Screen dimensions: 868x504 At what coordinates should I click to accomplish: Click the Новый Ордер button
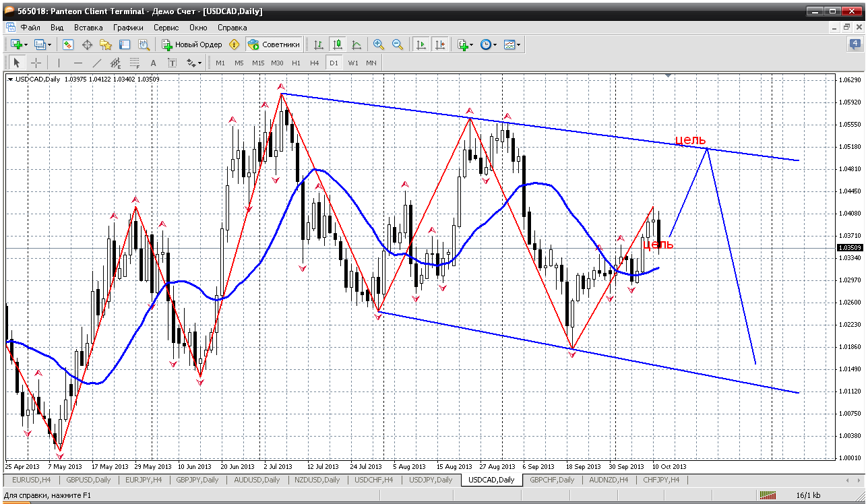[192, 44]
